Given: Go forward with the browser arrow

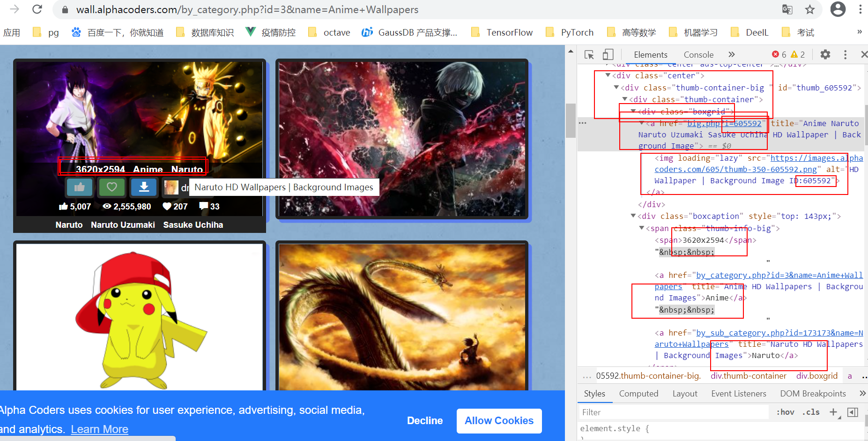Looking at the screenshot, I should coord(15,9).
